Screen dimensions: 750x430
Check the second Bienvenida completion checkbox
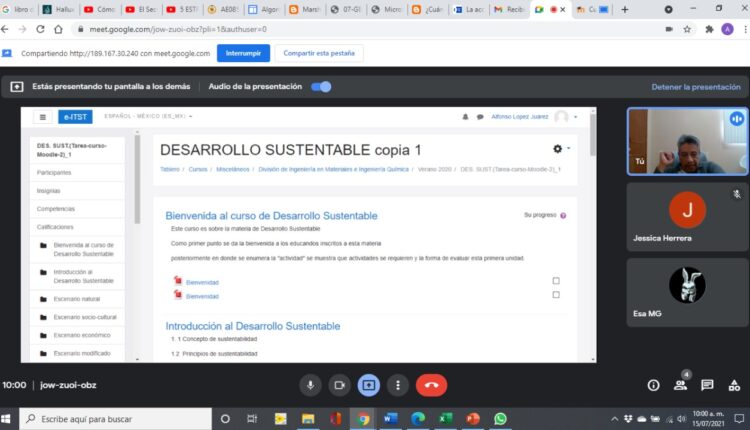click(556, 295)
